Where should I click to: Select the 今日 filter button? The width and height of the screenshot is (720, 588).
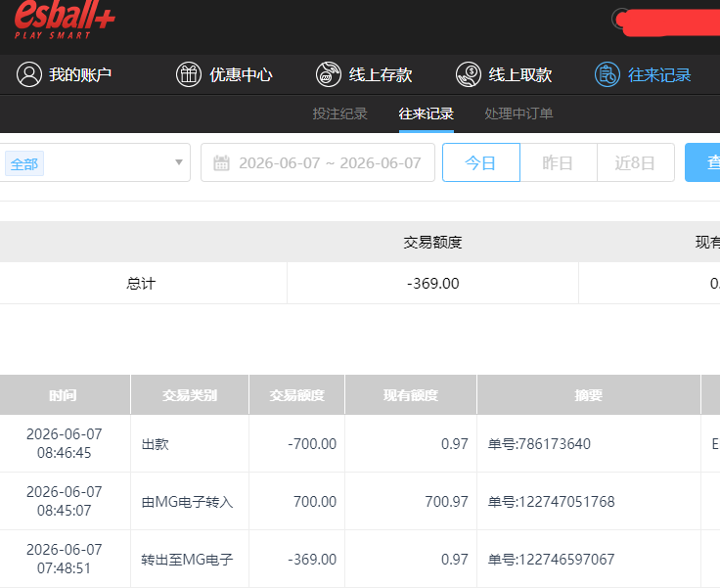click(480, 162)
